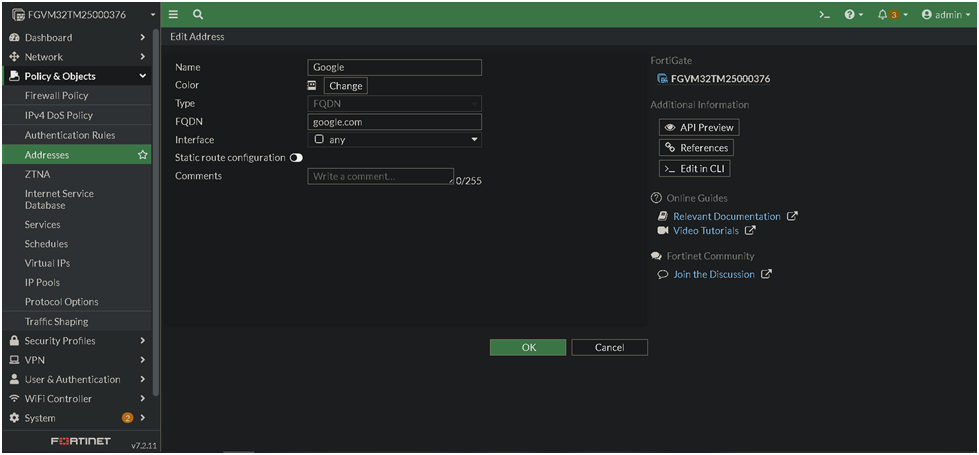Click the WiFi Controller signal icon
979x455 pixels.
[14, 399]
